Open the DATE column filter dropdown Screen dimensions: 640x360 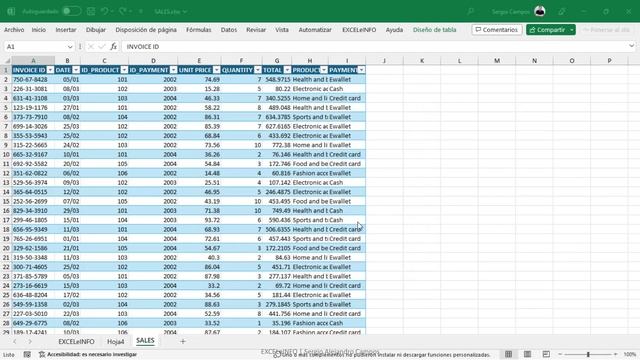(x=76, y=70)
